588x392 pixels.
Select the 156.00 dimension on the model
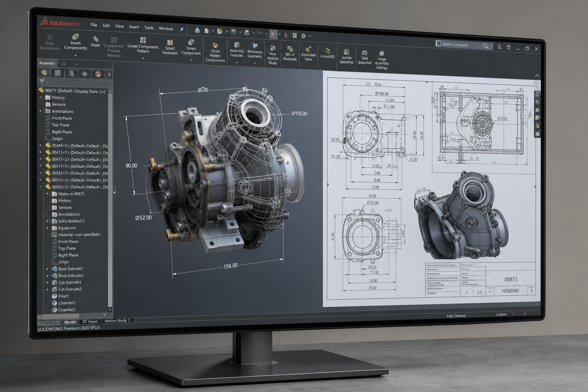pos(230,266)
